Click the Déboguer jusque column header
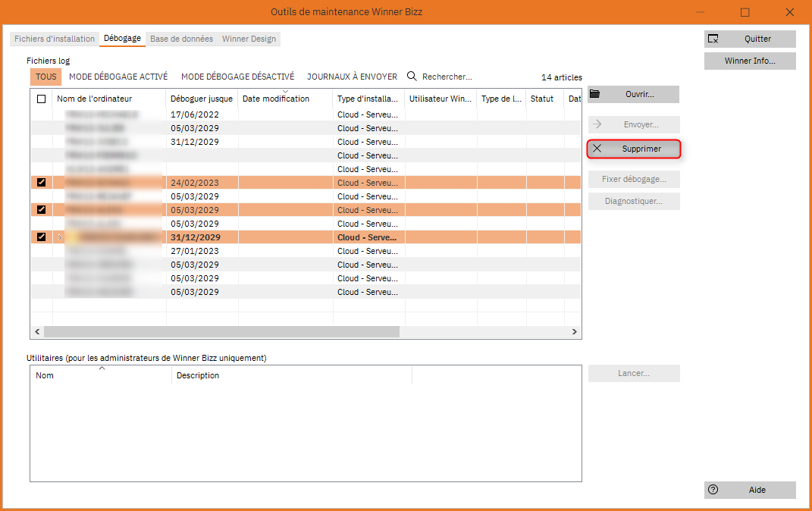This screenshot has height=511, width=812. click(x=202, y=99)
